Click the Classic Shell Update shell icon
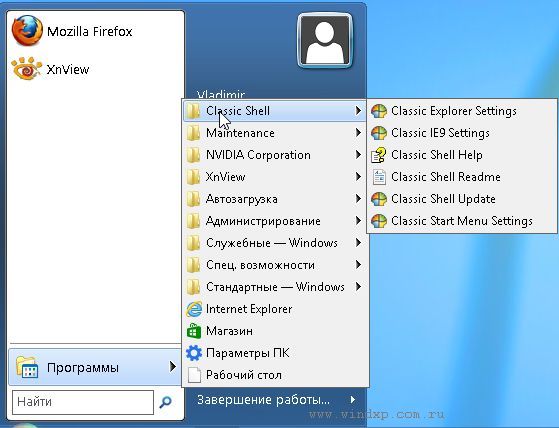 coord(379,199)
